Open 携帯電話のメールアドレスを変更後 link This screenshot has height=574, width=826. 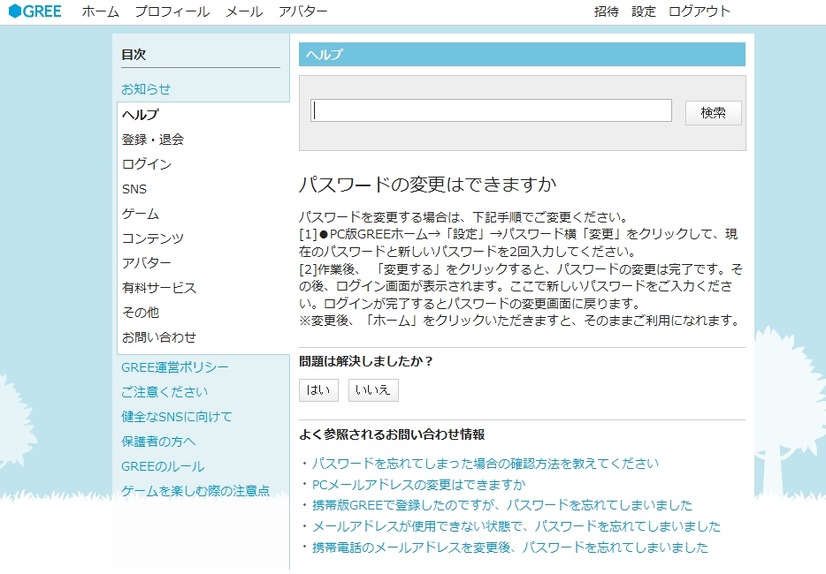(x=510, y=547)
